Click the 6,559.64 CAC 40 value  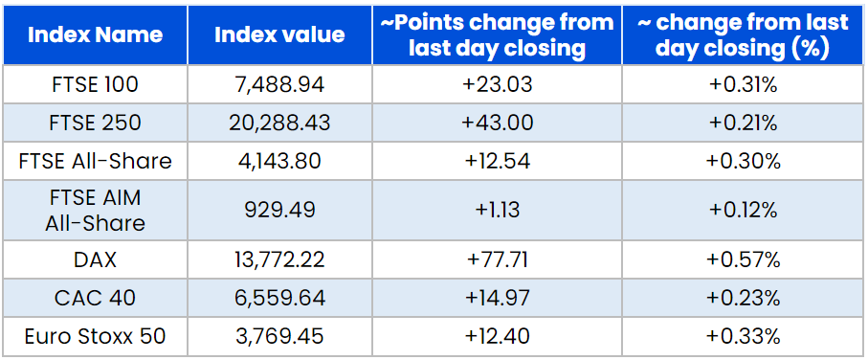(279, 298)
